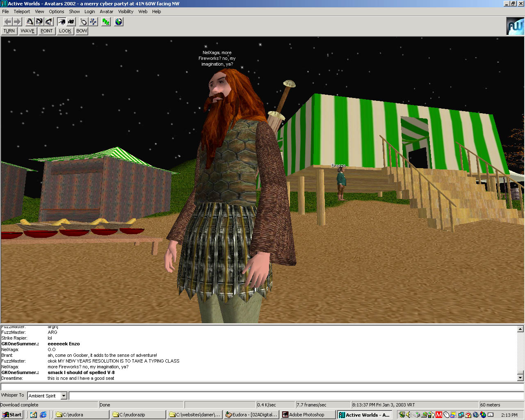Switch to Adobe Photoshop in taskbar
The height and width of the screenshot is (420, 525).
(308, 415)
